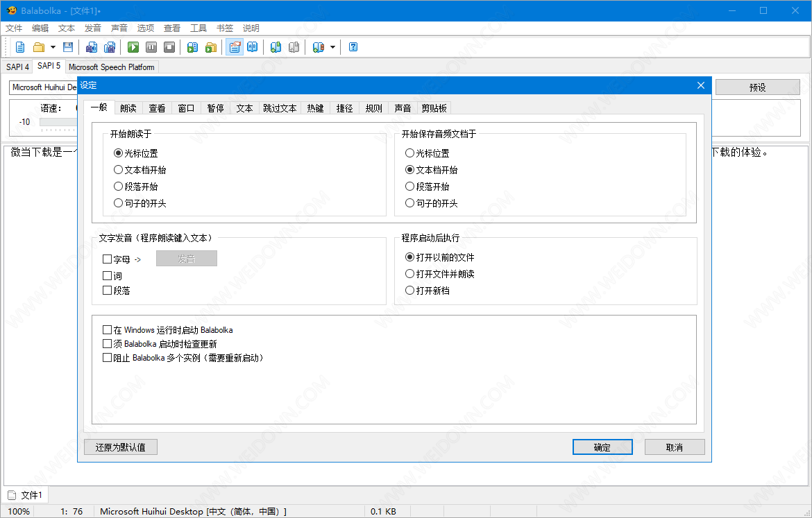The width and height of the screenshot is (812, 518).
Task: Click the book icon with red bookmark strip
Action: pos(318,48)
